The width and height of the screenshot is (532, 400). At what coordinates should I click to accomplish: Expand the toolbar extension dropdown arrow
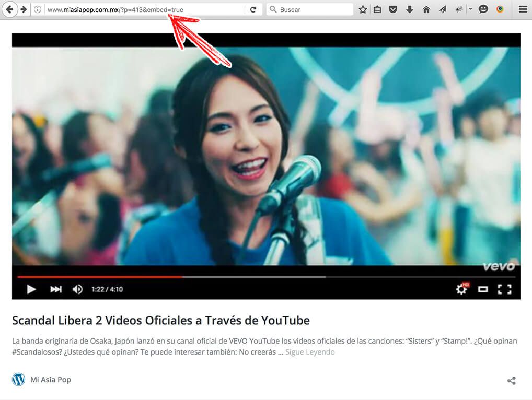470,9
